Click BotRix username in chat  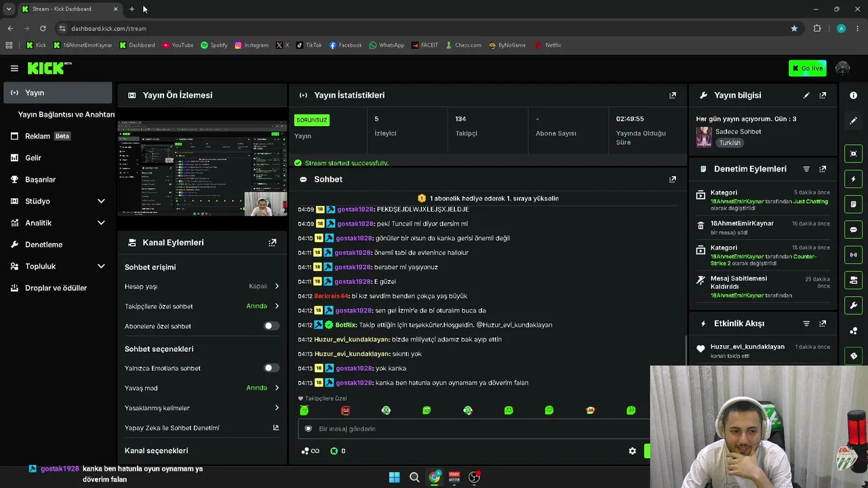point(346,325)
